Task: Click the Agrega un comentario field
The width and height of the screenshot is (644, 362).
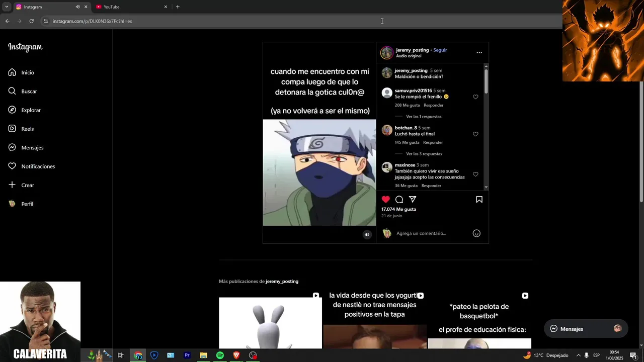Action: (432, 233)
